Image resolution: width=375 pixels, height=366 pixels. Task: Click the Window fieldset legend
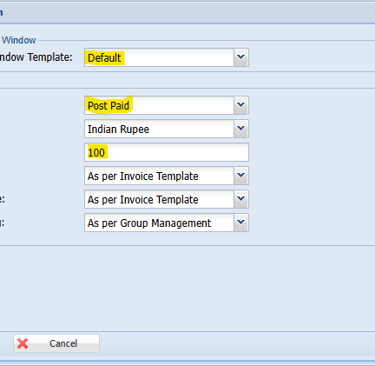pos(18,40)
